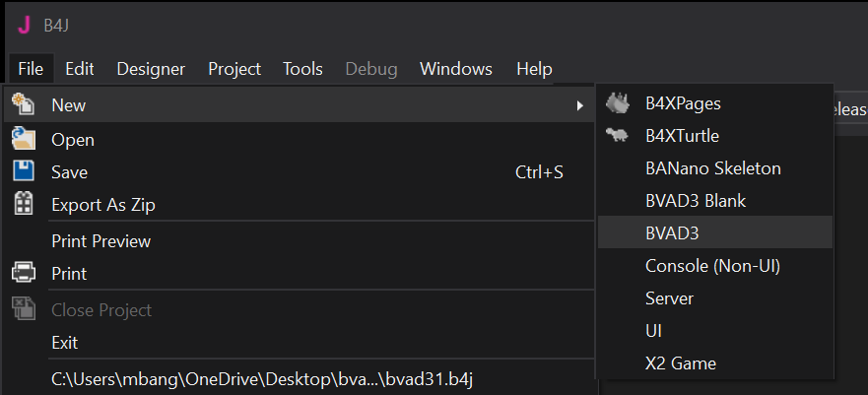Click the New file icon
Viewport: 868px width, 395px height.
(x=24, y=104)
